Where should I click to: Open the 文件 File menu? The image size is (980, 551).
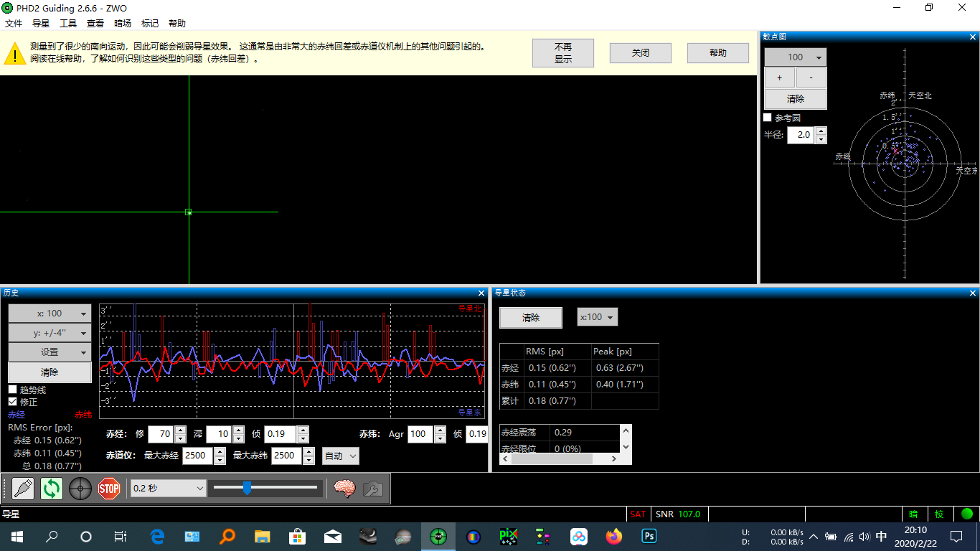tap(14, 23)
